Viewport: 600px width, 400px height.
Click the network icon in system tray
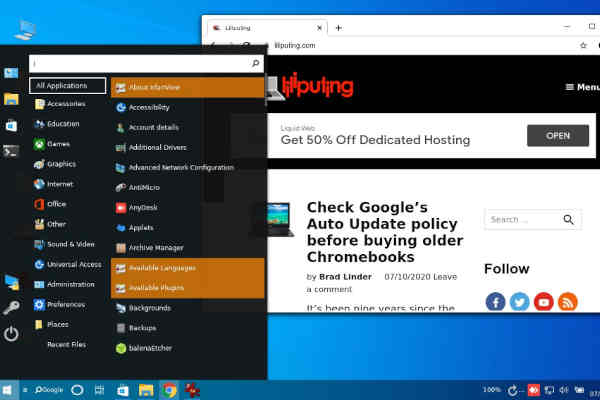coord(549,390)
